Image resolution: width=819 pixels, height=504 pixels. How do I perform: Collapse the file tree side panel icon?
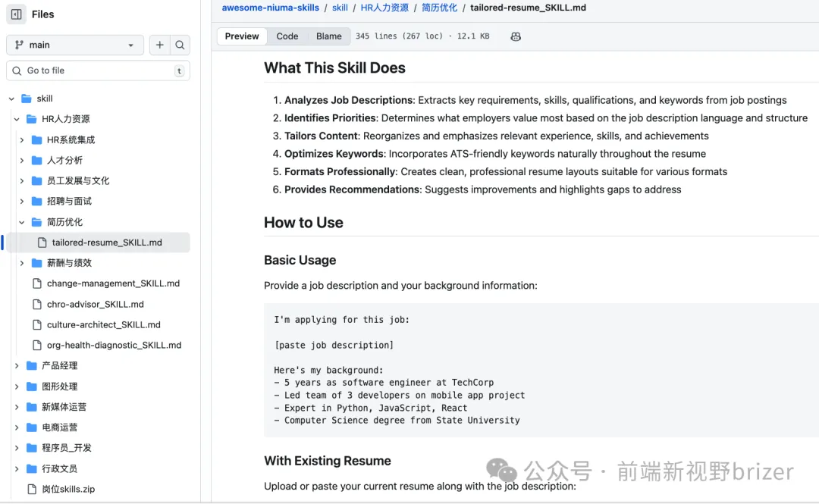coord(17,14)
